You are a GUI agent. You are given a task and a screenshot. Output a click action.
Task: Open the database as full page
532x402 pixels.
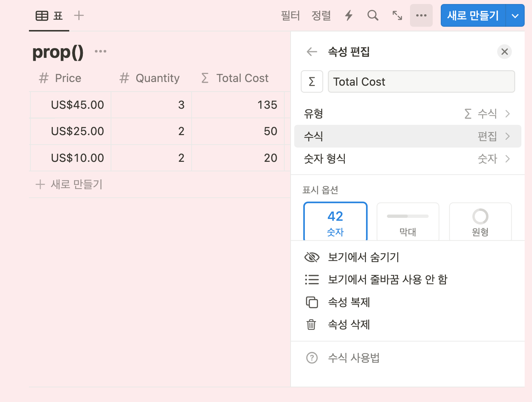click(397, 15)
